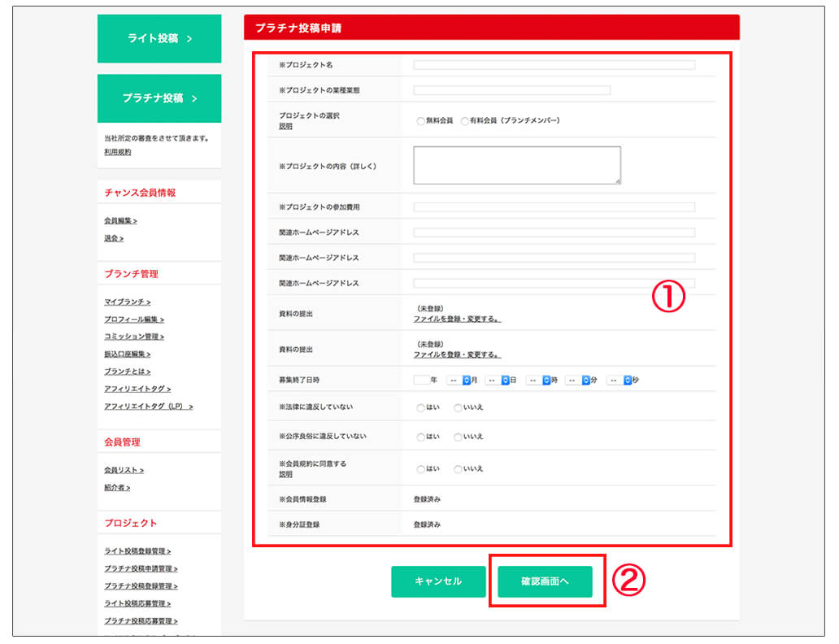Open 会員リスト under 会員管理
Screen dimensions: 839x644
tap(124, 470)
